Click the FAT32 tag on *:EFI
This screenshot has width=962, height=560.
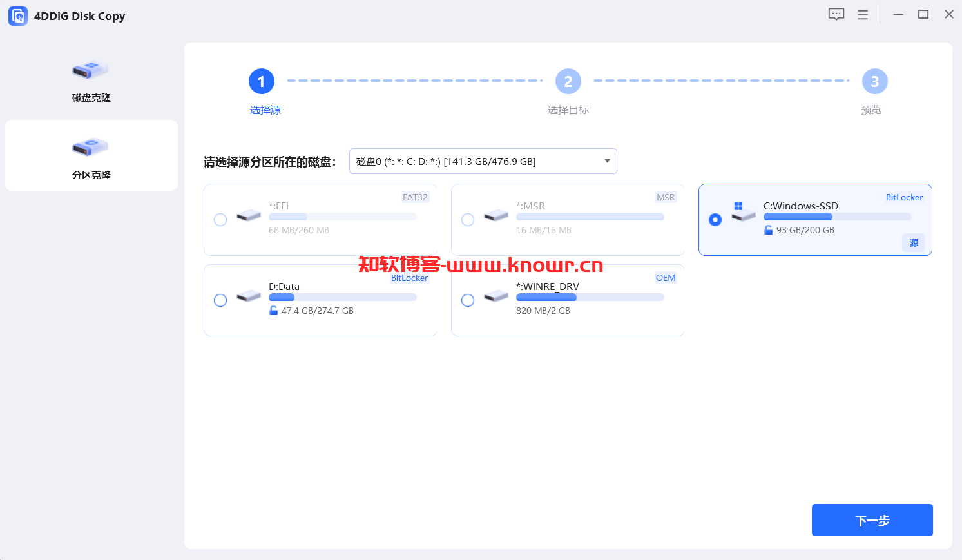click(x=415, y=197)
